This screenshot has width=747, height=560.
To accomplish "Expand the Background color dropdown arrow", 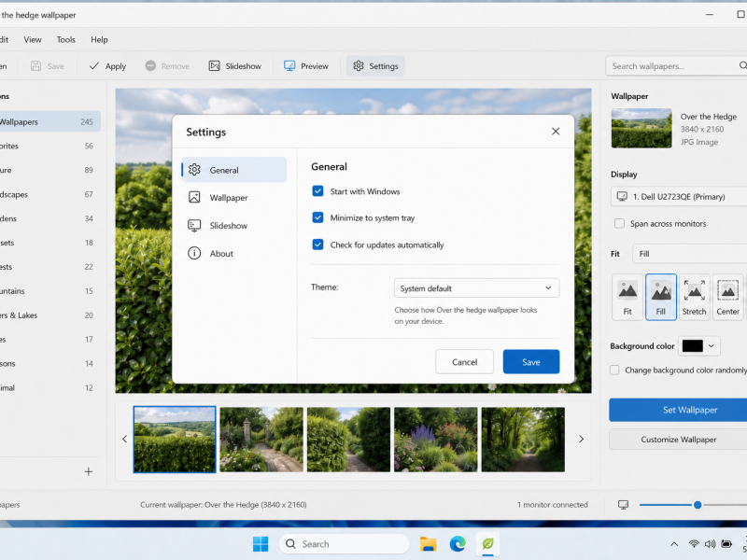I will (712, 346).
